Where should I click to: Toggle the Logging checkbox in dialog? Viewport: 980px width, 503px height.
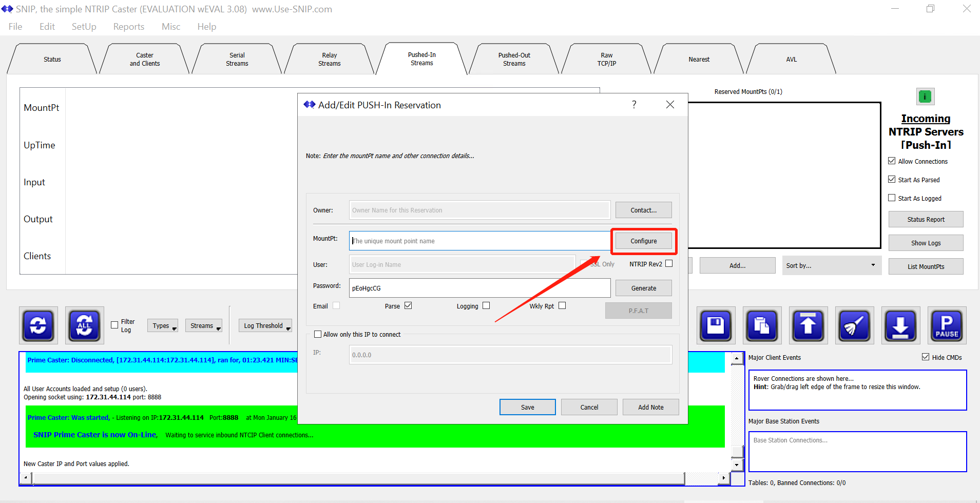tap(486, 306)
